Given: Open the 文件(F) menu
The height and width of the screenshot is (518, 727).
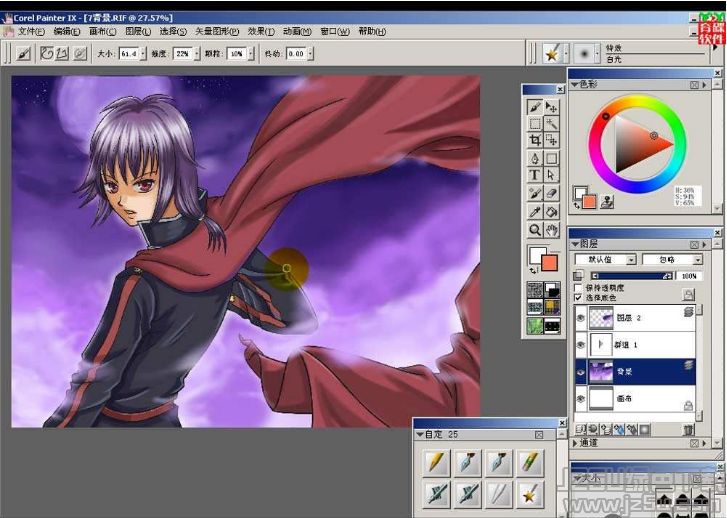Looking at the screenshot, I should pos(30,32).
